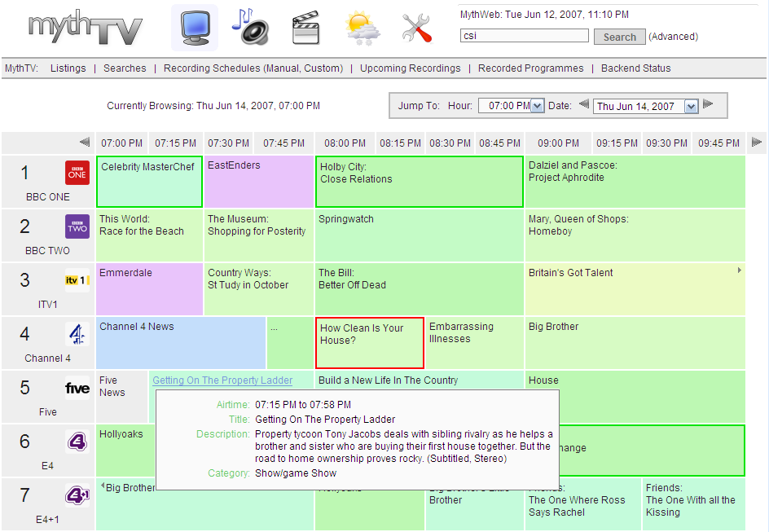
Task: Select the E4+1 channel logo
Action: pos(77,495)
